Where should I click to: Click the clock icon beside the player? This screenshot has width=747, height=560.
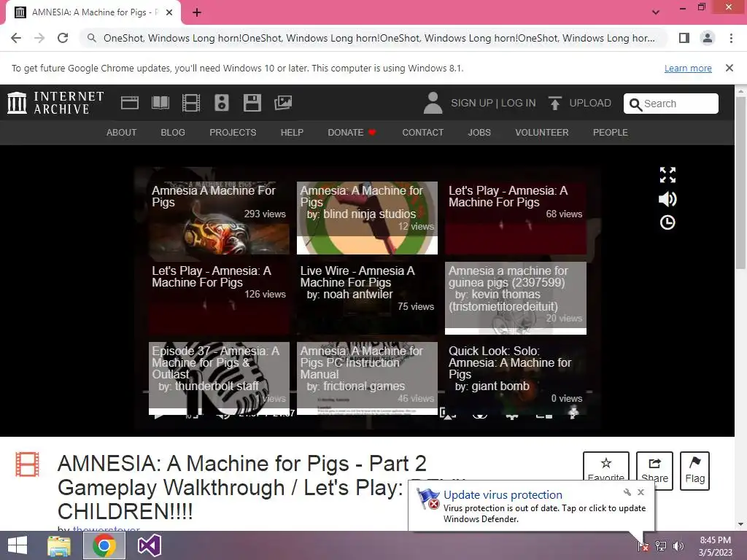[667, 222]
